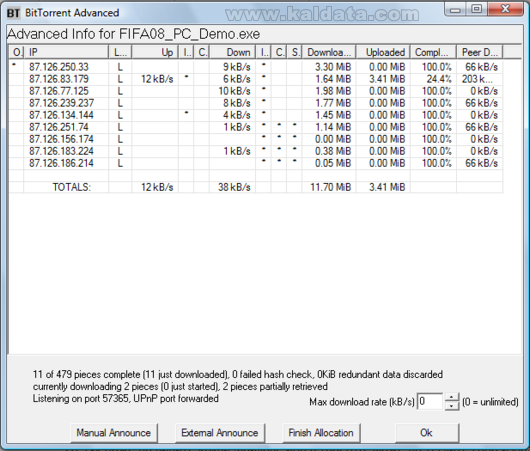This screenshot has width=530, height=451.
Task: Sort by the Compl... column header
Action: 433,52
